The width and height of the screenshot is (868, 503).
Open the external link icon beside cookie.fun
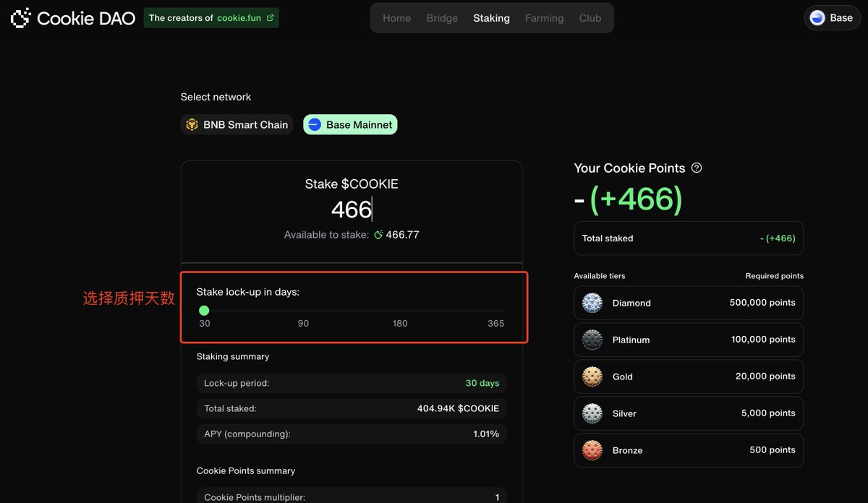point(271,18)
